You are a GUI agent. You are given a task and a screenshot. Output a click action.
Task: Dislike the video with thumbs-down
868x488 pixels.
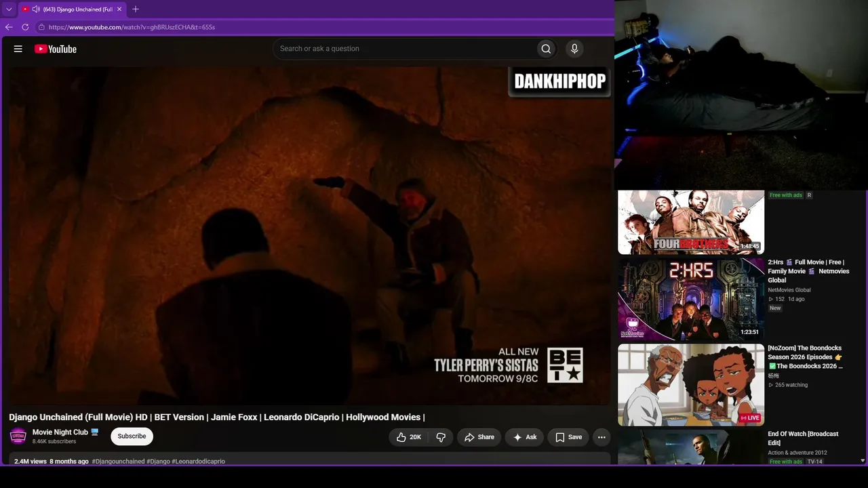(x=441, y=437)
